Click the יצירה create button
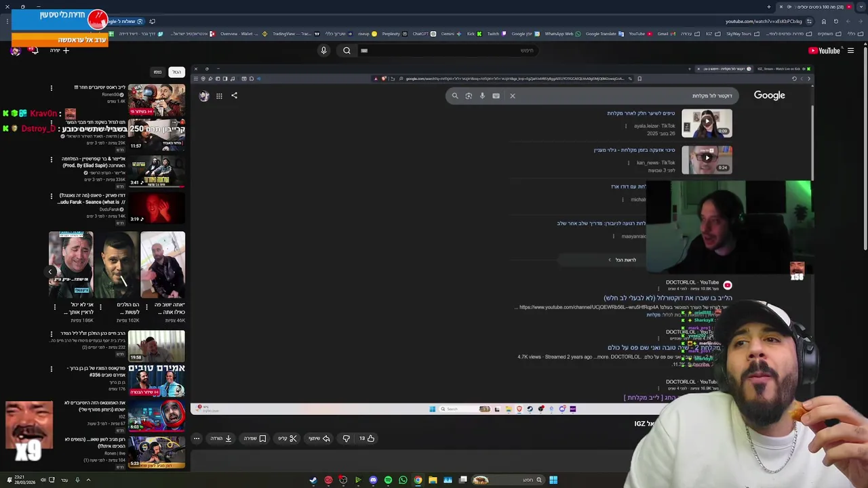The height and width of the screenshot is (488, 868). (x=59, y=50)
